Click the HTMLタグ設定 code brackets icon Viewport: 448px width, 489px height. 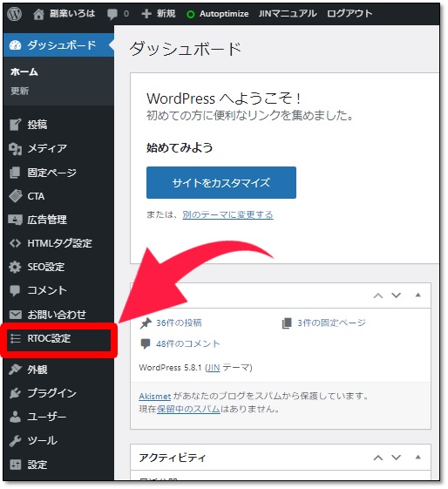coord(15,243)
